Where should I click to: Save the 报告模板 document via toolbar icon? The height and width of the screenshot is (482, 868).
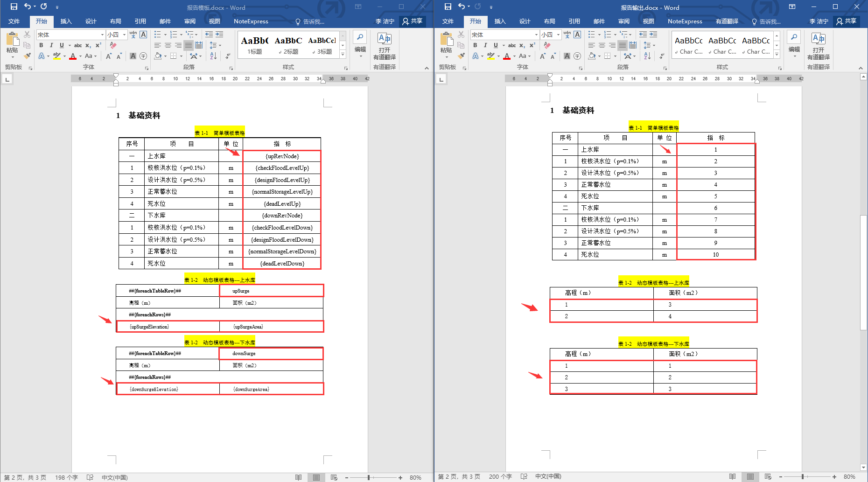[x=14, y=7]
